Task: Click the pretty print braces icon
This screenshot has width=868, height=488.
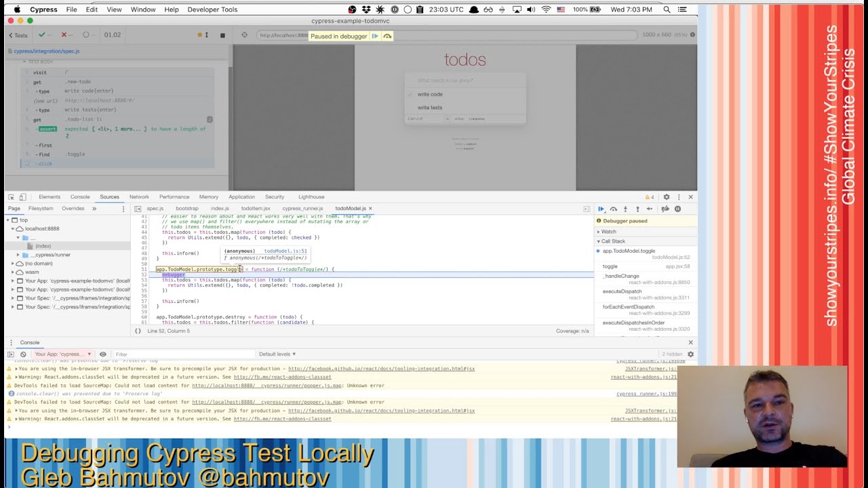Action: click(x=138, y=331)
